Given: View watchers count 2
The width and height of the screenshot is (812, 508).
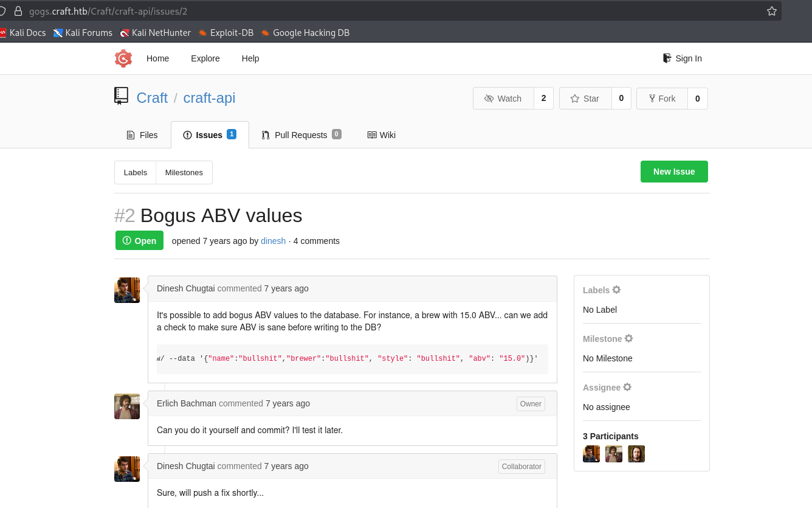Looking at the screenshot, I should (x=543, y=99).
